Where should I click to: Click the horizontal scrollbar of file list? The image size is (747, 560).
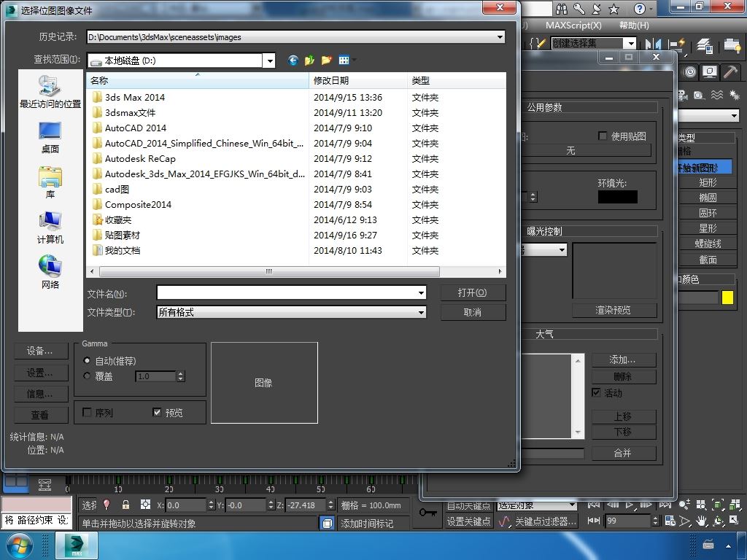point(270,271)
